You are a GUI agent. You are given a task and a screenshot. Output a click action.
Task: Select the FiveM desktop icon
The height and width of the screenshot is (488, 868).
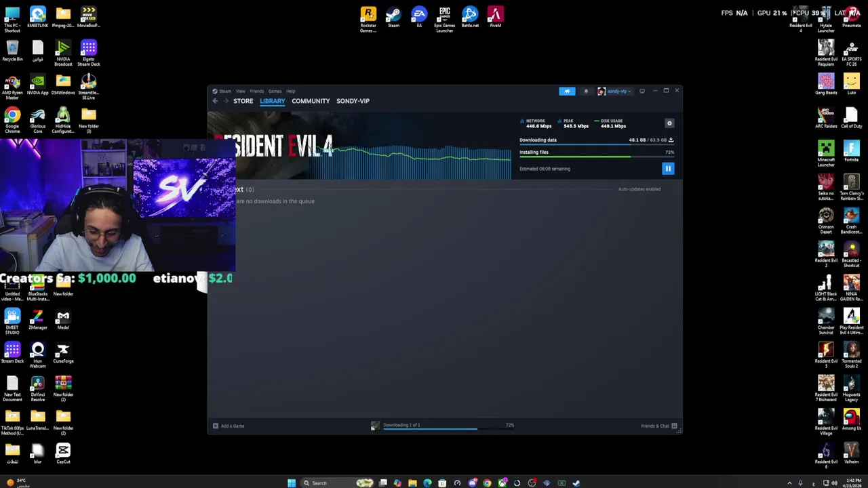(x=495, y=18)
